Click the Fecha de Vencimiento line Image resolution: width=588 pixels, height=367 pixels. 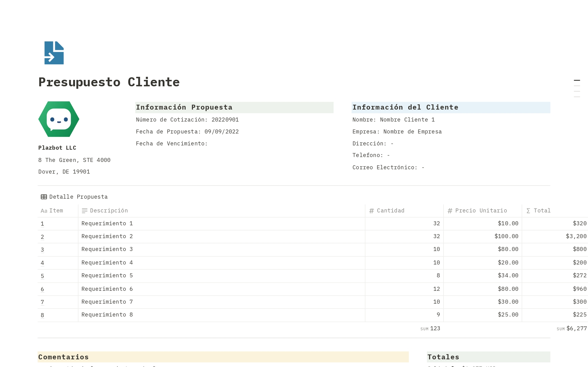(x=171, y=144)
